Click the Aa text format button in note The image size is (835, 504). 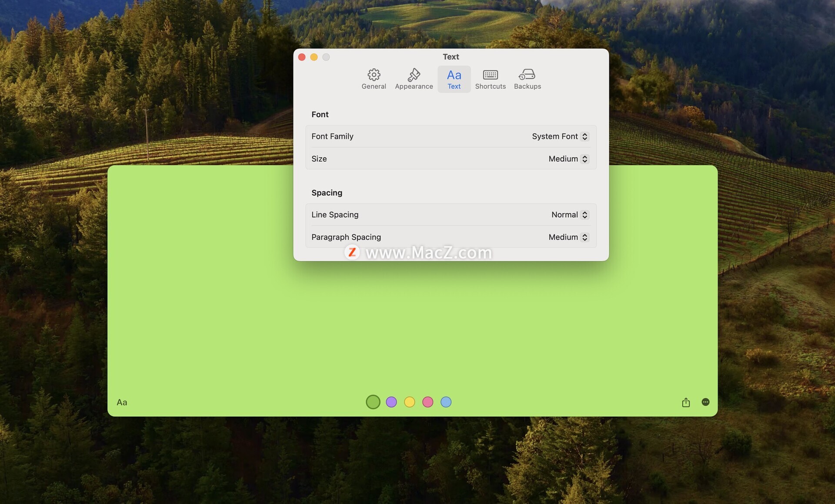[122, 403]
